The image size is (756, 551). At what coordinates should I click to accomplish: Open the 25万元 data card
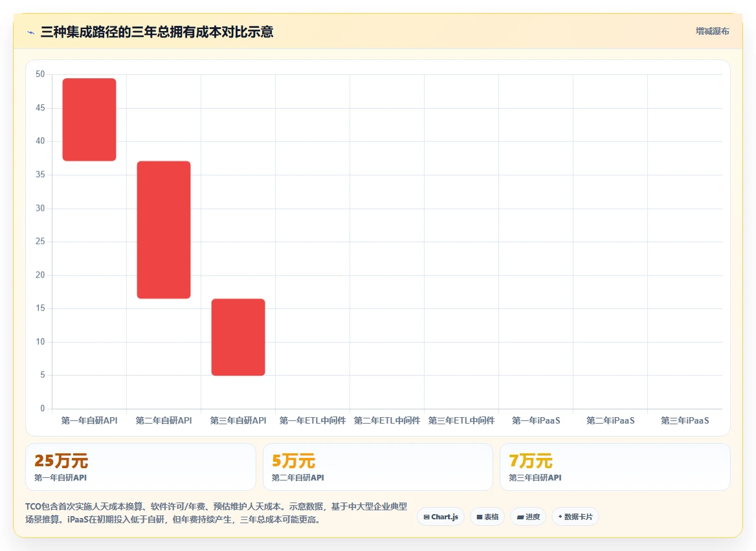(x=140, y=467)
